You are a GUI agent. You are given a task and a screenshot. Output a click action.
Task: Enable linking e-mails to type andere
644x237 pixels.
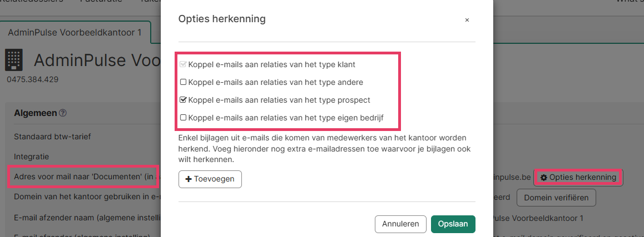tap(183, 82)
